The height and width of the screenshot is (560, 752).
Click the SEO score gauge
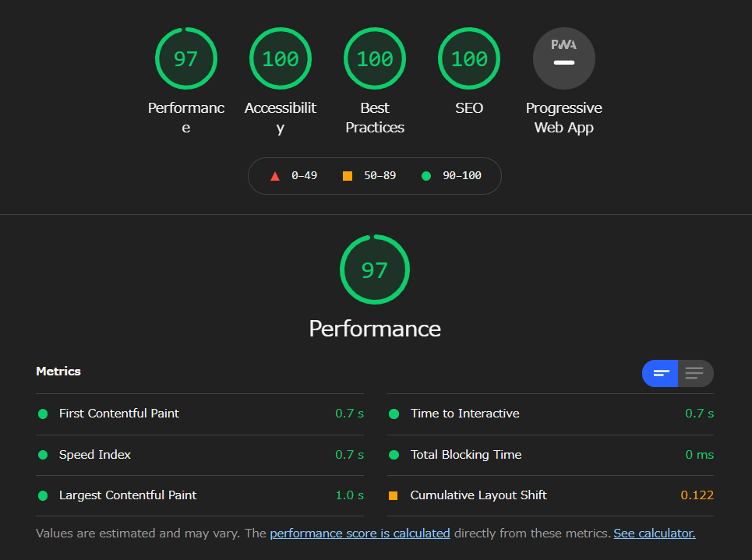(x=469, y=58)
